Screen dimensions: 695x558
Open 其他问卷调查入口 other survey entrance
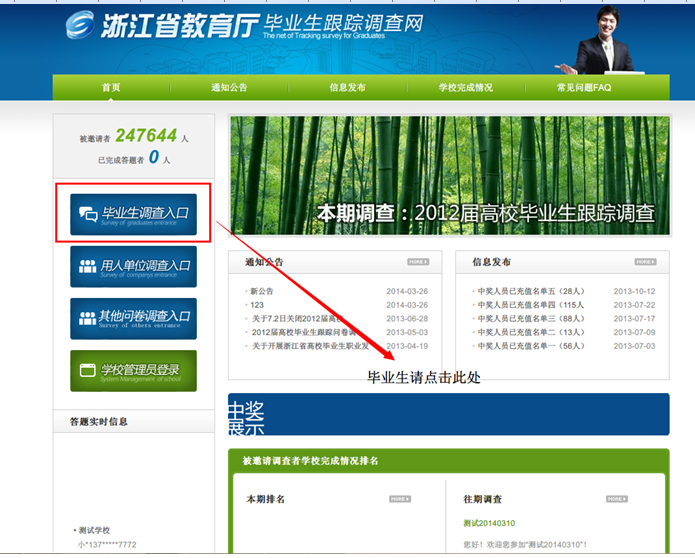click(133, 318)
